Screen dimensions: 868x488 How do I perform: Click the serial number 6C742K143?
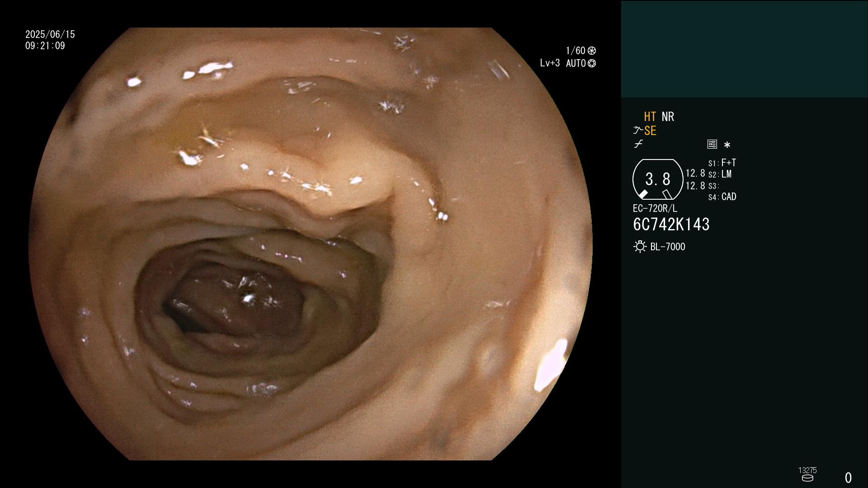click(671, 225)
